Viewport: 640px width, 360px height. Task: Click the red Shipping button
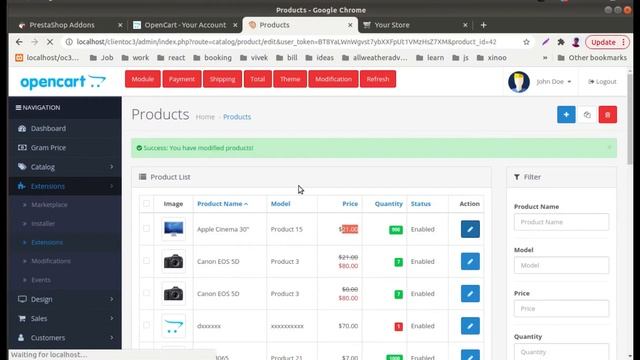click(x=222, y=79)
